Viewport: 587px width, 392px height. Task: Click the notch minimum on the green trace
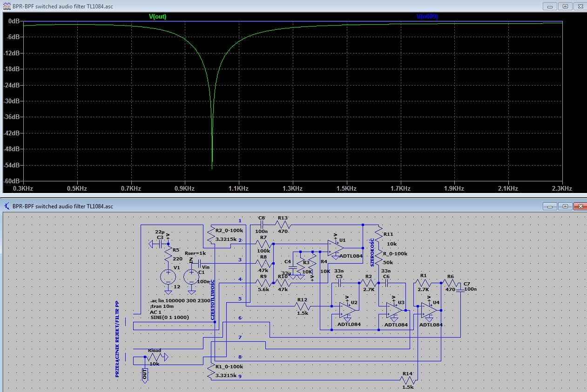(212, 167)
